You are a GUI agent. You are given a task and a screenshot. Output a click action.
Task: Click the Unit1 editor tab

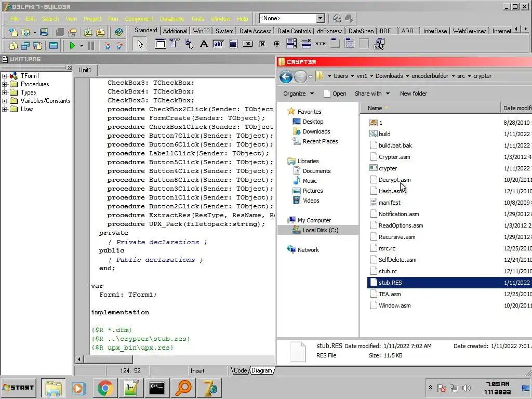pyautogui.click(x=85, y=70)
